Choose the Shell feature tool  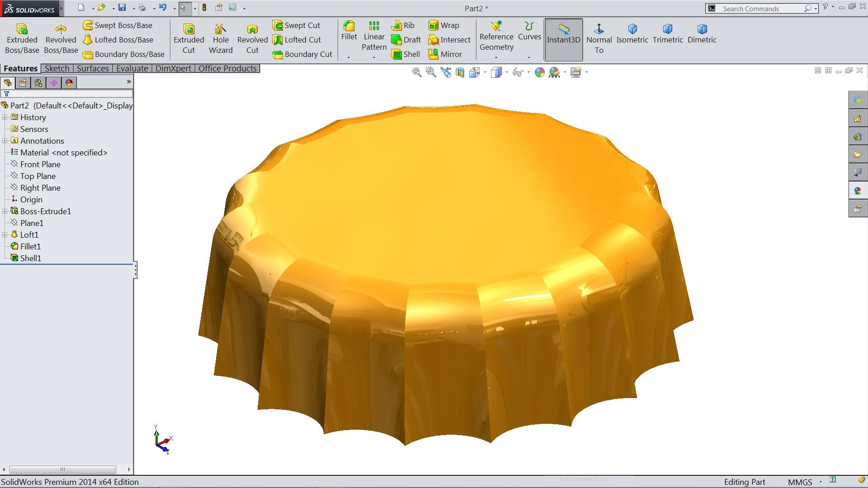[x=406, y=54]
